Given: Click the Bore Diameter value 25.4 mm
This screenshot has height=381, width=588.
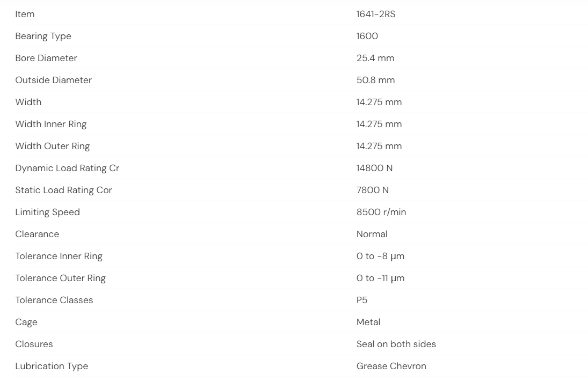Looking at the screenshot, I should click(375, 58).
